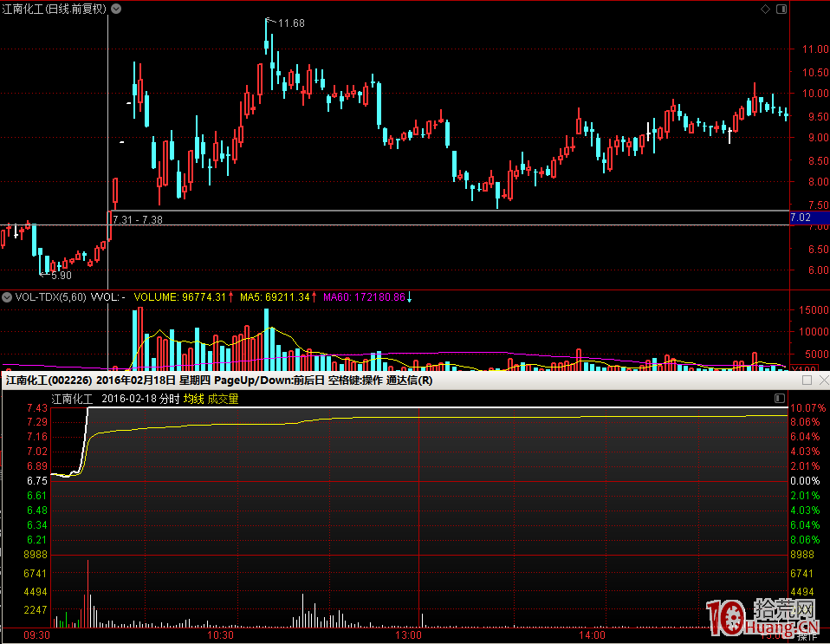Click the 10.07% limit-up percentage label
The image size is (830, 644).
coord(807,408)
